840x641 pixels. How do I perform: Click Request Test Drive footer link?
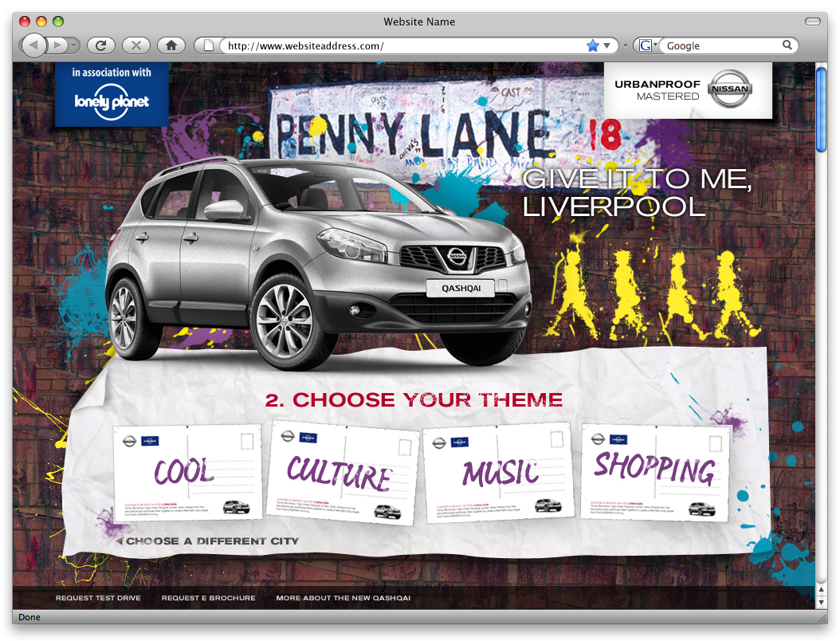[x=98, y=598]
